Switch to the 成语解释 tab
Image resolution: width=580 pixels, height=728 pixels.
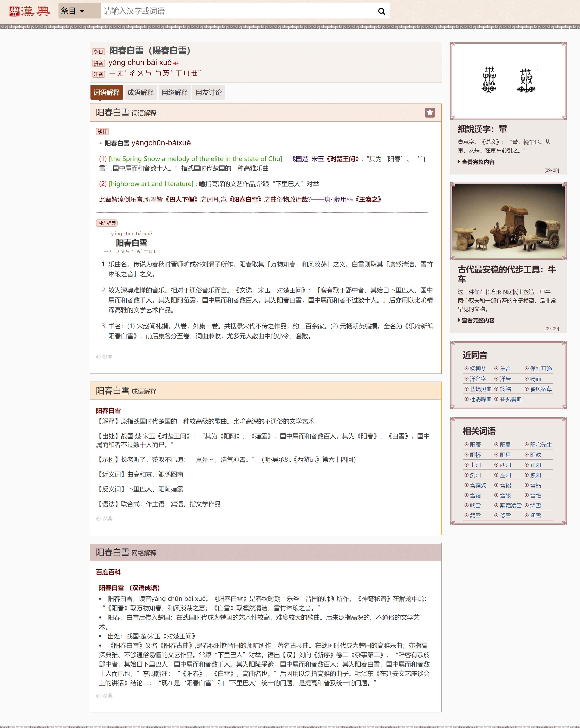point(140,93)
